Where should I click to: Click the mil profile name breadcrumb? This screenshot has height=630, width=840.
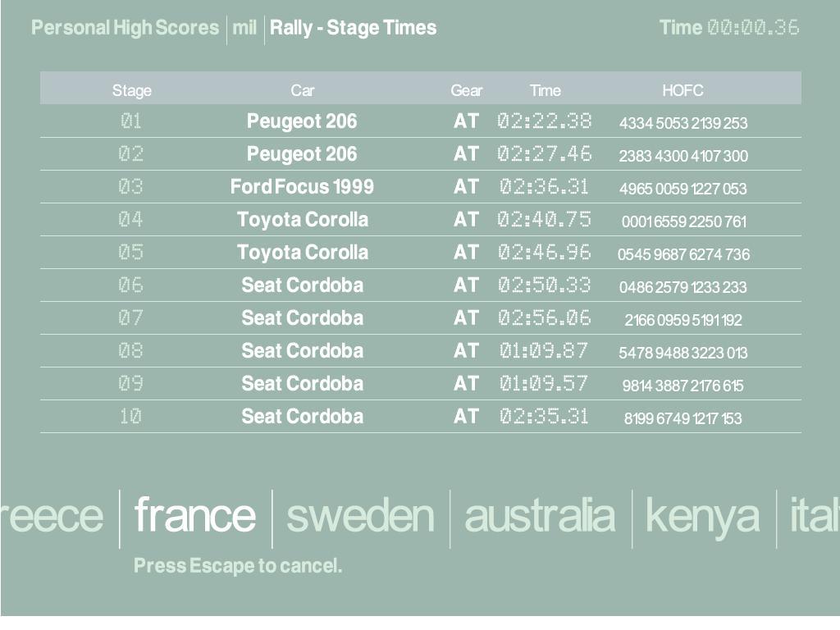pyautogui.click(x=244, y=28)
